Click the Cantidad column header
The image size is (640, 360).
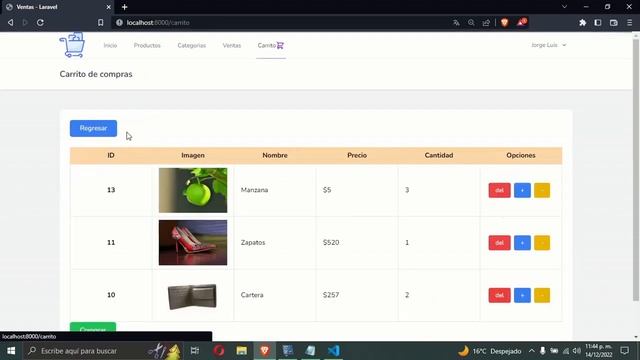pyautogui.click(x=439, y=156)
